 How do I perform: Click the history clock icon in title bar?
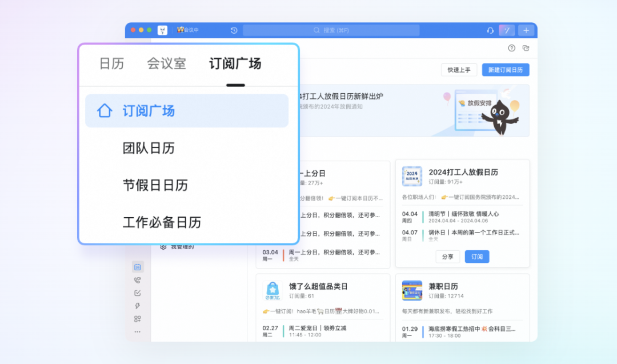[x=234, y=30]
